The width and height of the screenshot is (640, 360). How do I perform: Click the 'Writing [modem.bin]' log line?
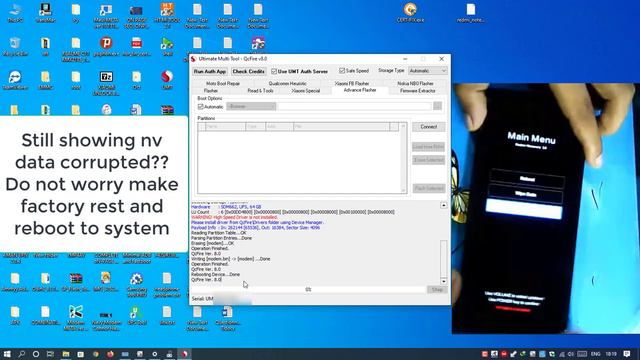pos(231,259)
